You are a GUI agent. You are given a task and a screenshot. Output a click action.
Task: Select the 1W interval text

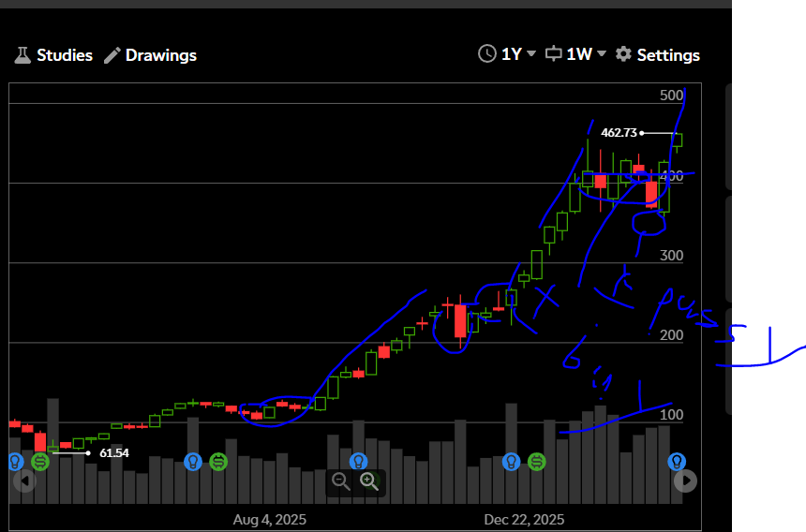579,54
